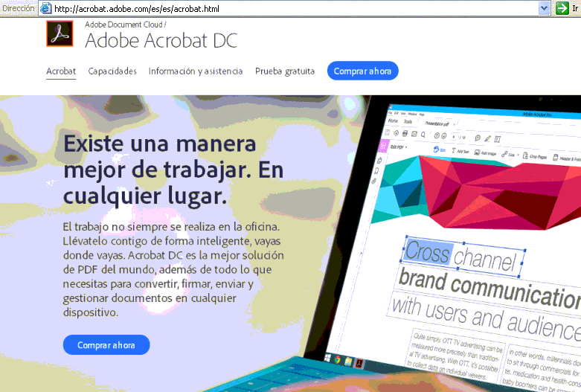
Task: Open the address bar history dropdown arrow
Action: tap(544, 8)
